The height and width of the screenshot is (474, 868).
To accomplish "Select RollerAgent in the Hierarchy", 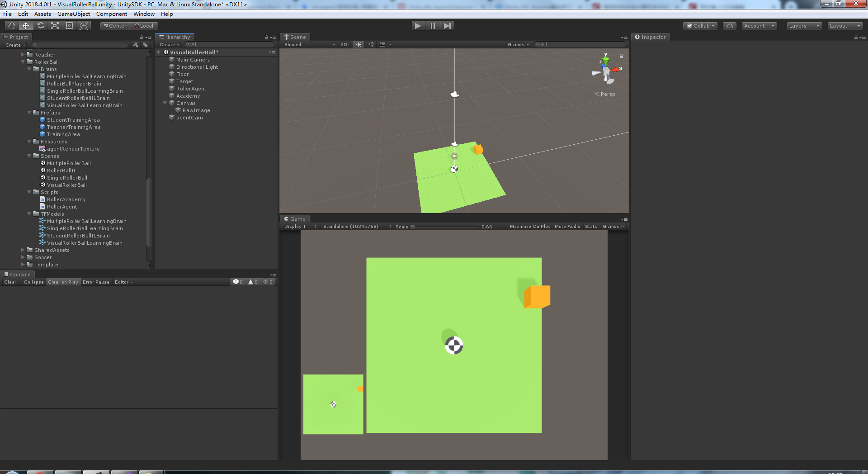I will click(191, 88).
